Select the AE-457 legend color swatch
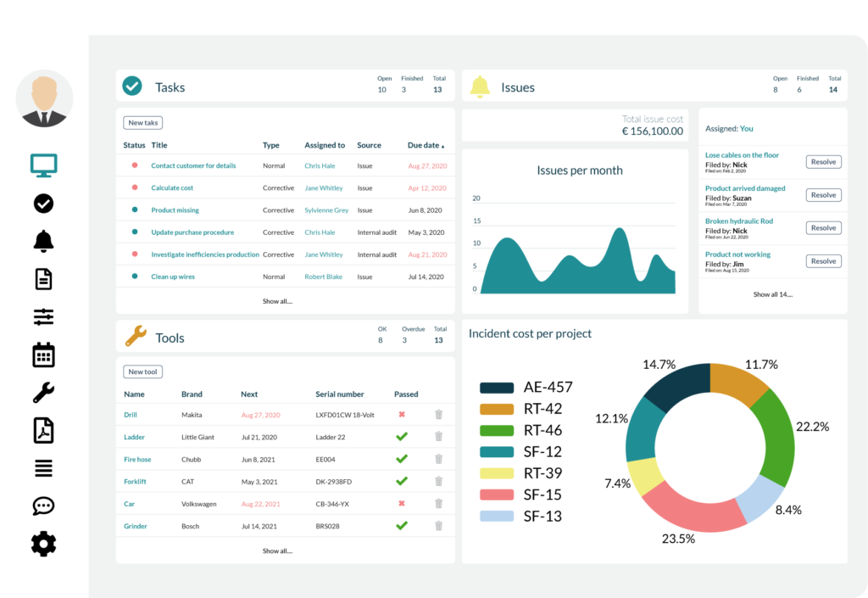 pos(497,388)
